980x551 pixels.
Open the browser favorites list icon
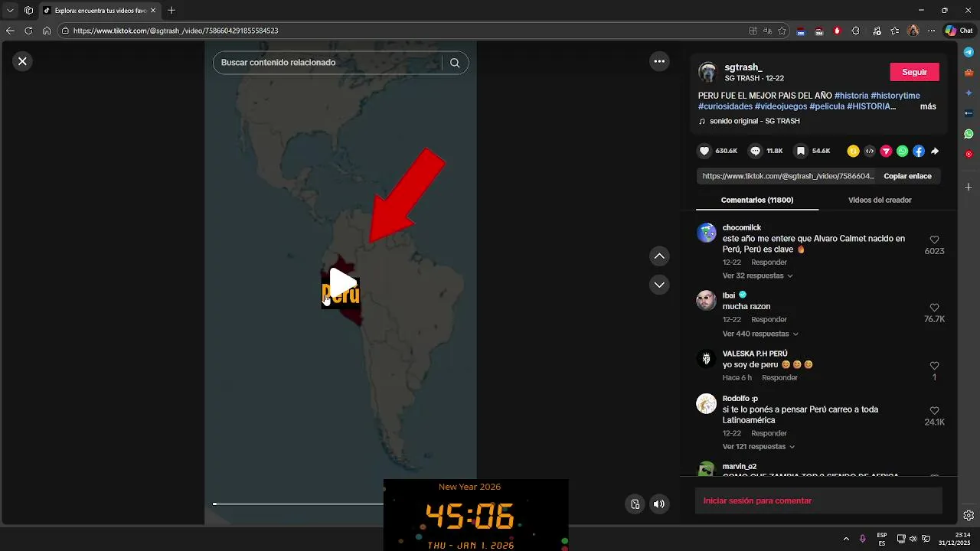tap(894, 31)
